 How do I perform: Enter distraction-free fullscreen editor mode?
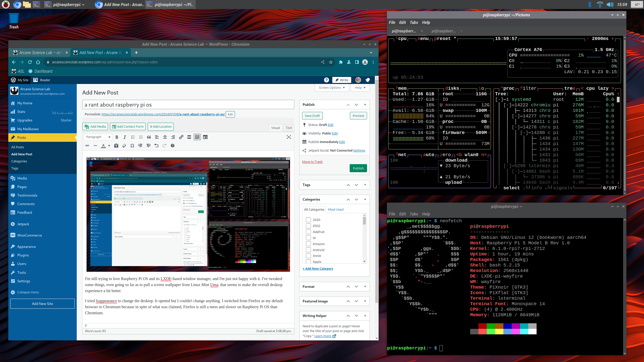pos(289,137)
